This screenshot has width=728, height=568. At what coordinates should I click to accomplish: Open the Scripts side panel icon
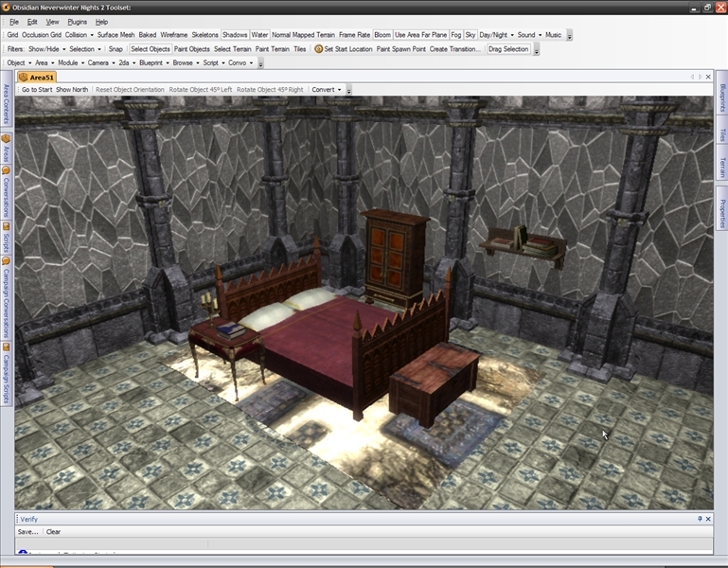[6, 227]
